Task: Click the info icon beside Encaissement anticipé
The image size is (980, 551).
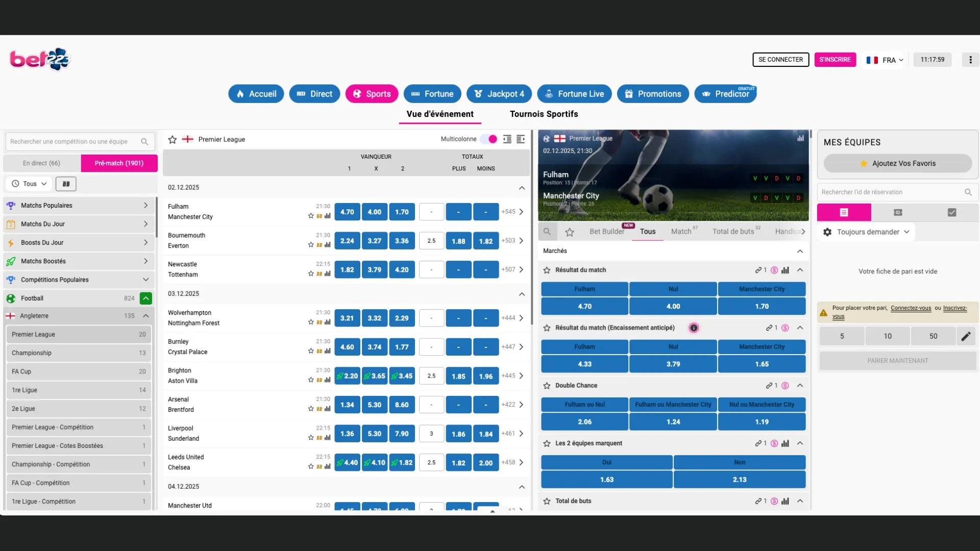Action: (x=694, y=328)
